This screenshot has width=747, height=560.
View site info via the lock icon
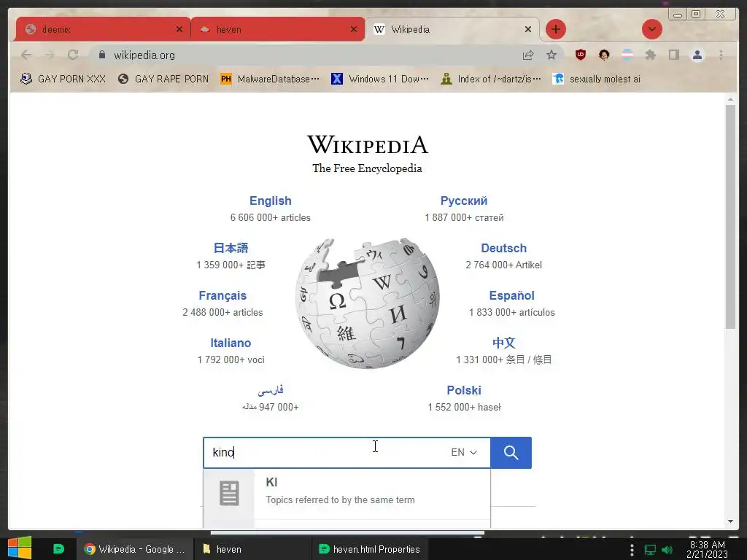(x=102, y=55)
